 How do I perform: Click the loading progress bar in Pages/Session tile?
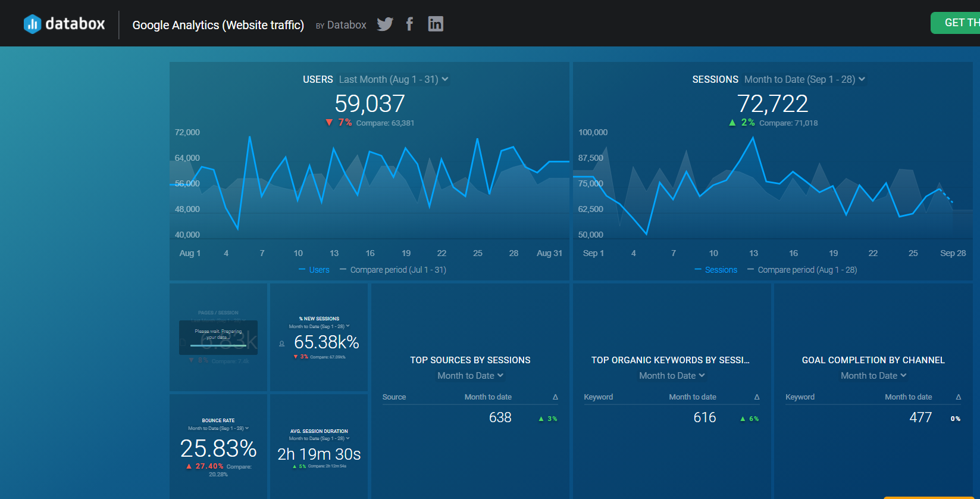pos(218,345)
